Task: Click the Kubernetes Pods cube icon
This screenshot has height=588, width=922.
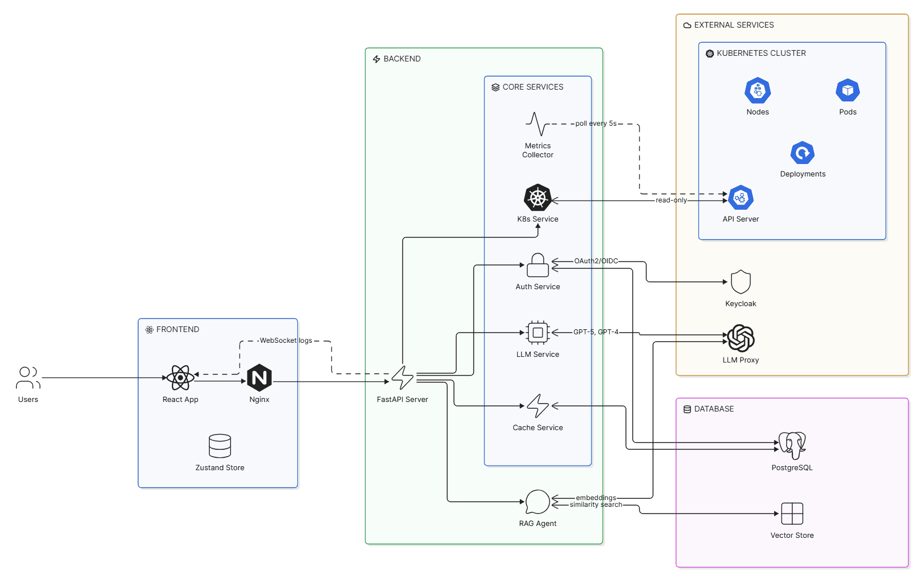Action: click(848, 90)
